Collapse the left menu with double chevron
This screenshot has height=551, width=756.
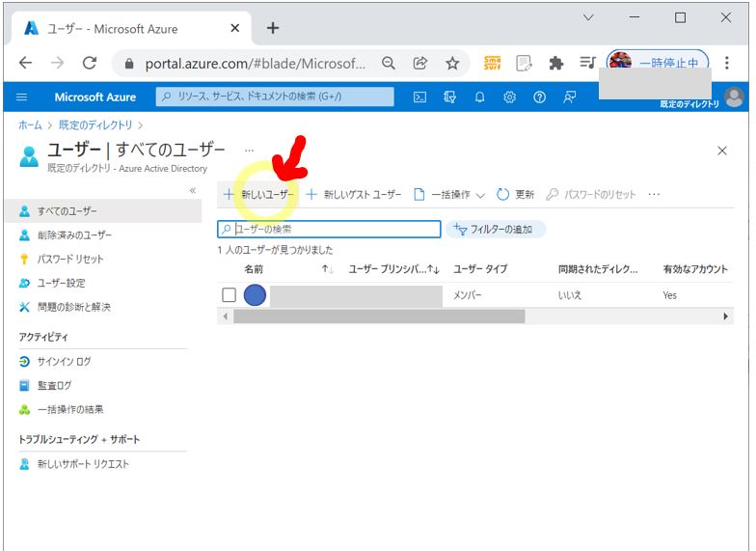pyautogui.click(x=193, y=190)
